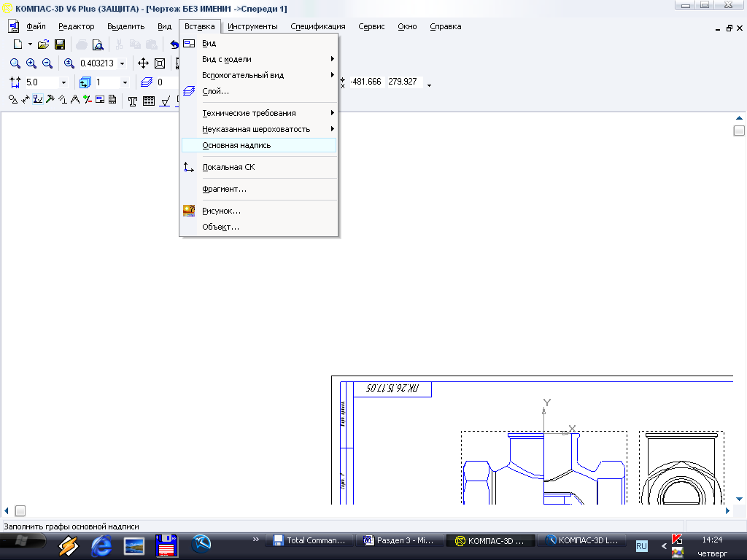Show the whole document with the fit-all icon

click(x=160, y=63)
